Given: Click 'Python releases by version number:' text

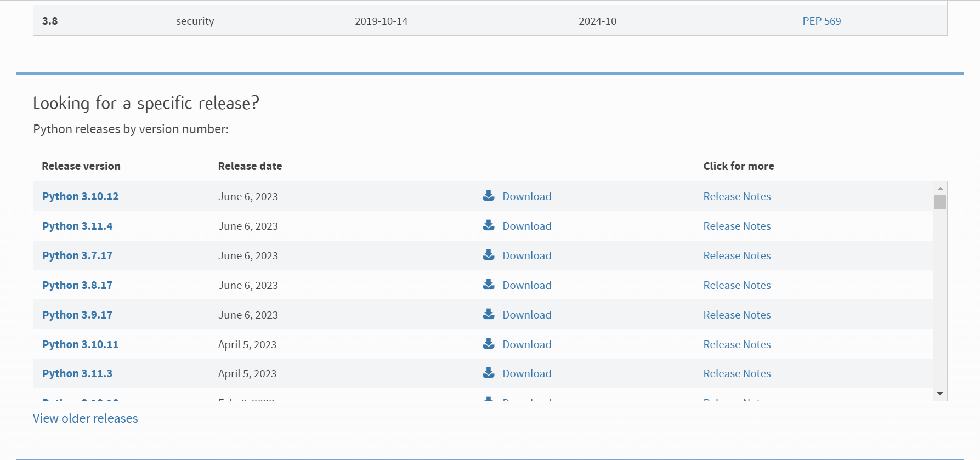Looking at the screenshot, I should tap(131, 129).
